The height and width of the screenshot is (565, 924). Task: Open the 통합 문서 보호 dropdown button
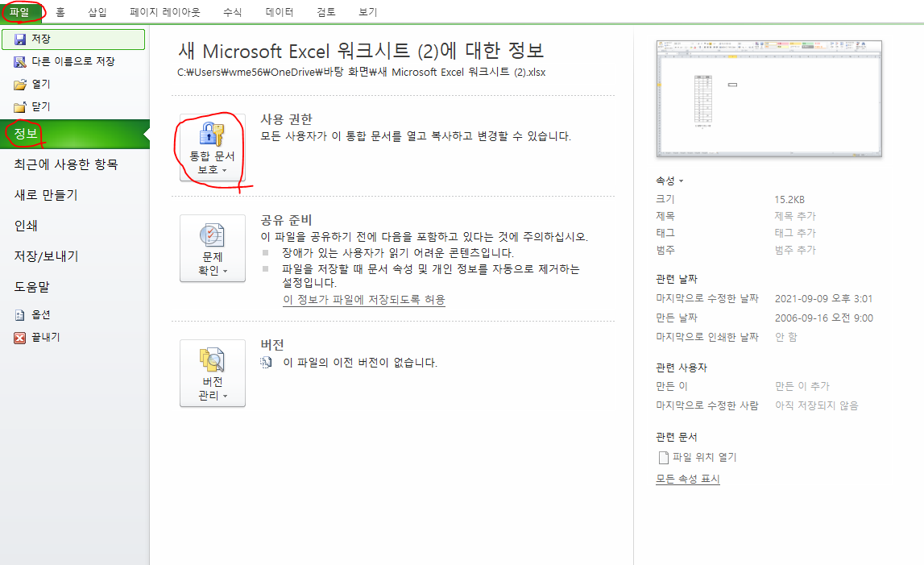click(212, 147)
